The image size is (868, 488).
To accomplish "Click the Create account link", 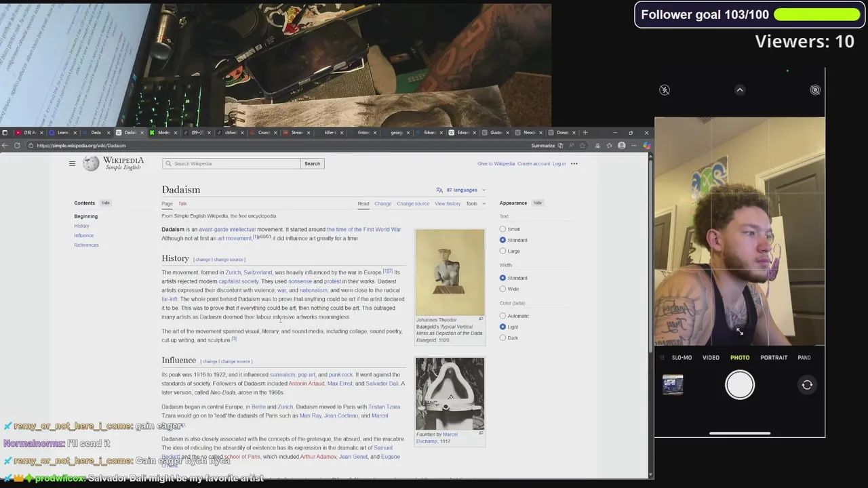I will point(534,163).
